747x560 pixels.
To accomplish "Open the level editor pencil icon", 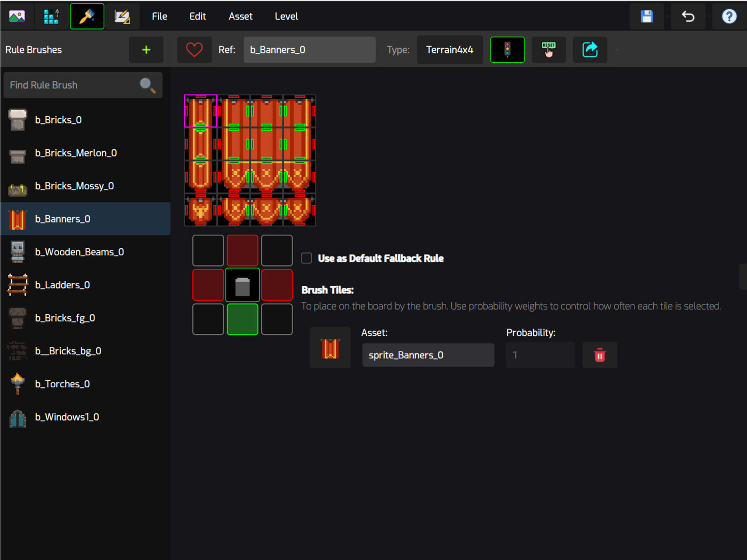I will click(x=122, y=17).
